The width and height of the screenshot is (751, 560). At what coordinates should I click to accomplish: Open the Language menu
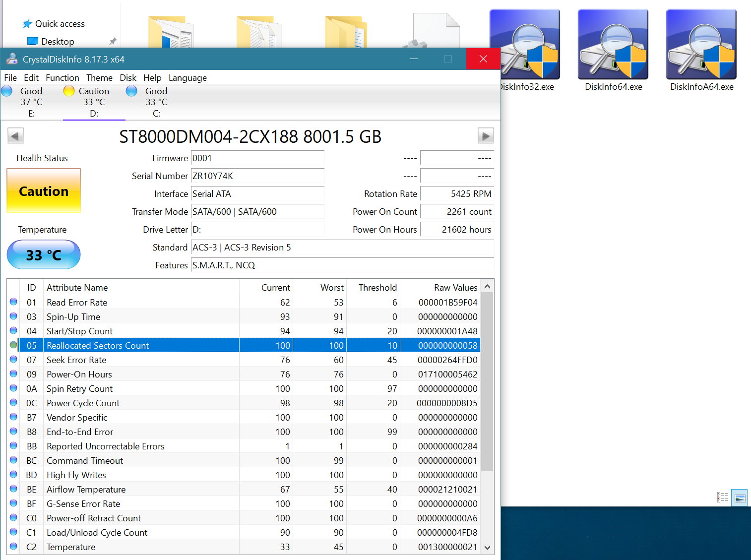point(188,78)
